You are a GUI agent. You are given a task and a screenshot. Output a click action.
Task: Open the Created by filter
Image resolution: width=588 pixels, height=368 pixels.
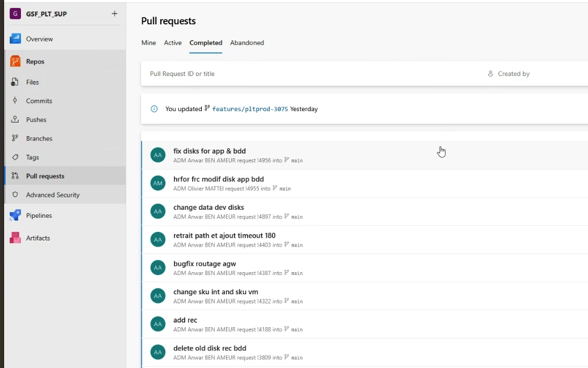[509, 74]
